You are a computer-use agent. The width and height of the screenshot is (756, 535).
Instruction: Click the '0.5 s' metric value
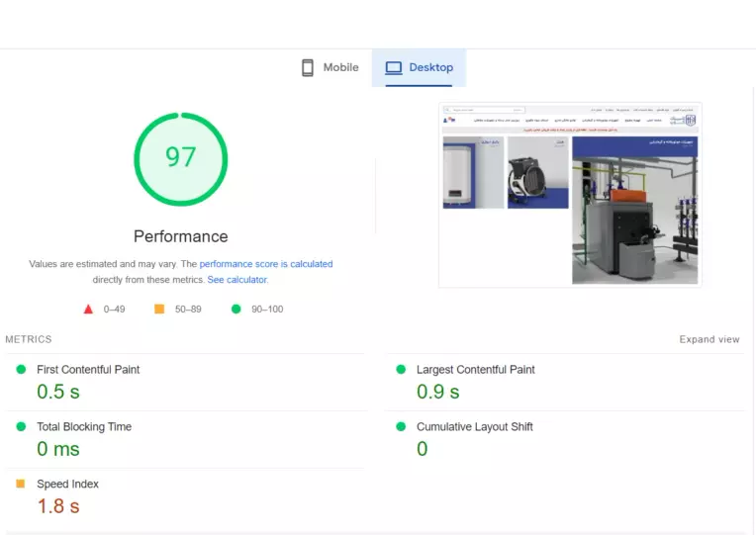click(58, 392)
